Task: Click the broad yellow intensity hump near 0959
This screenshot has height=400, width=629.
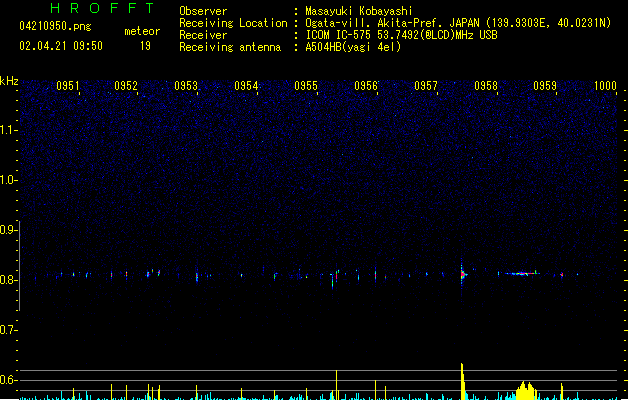Action: point(526,391)
